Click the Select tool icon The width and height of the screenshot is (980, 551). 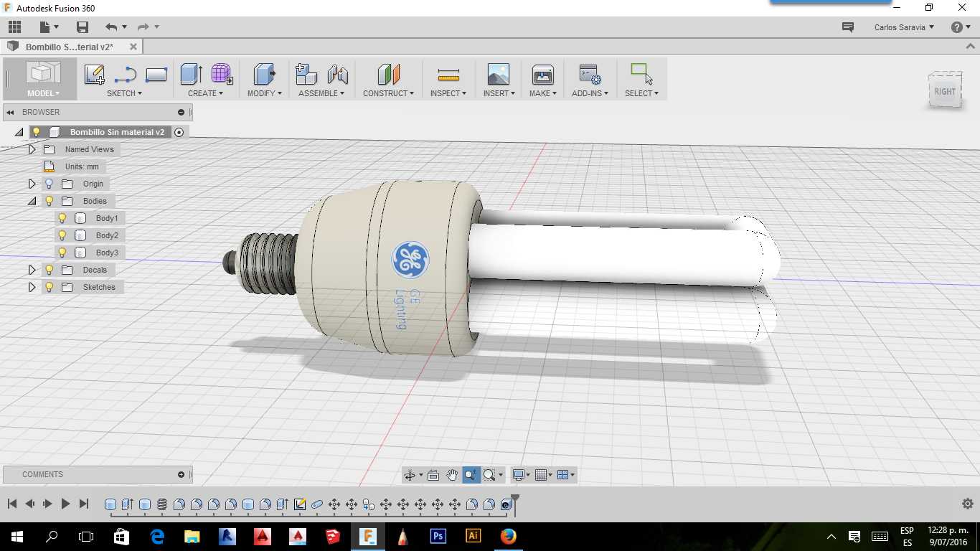[x=641, y=74]
